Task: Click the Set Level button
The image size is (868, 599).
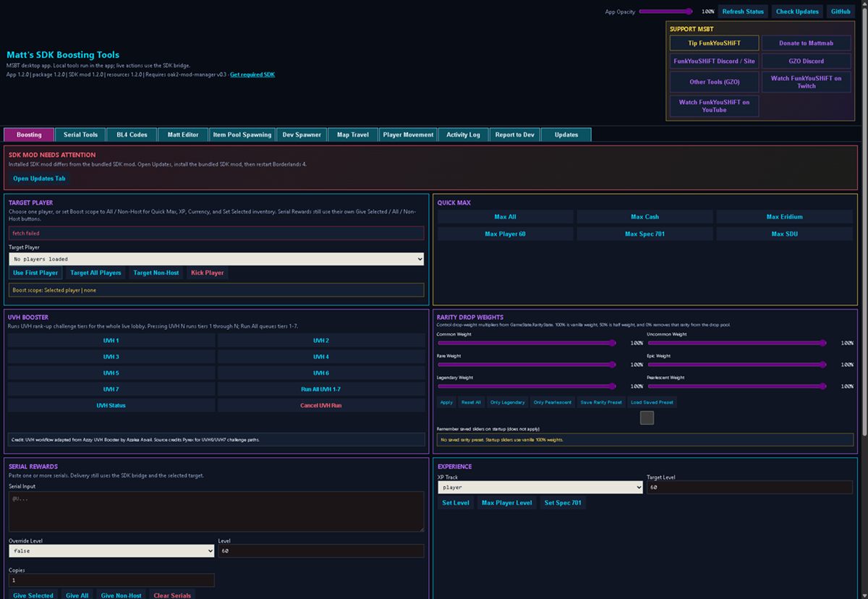Action: pos(456,503)
